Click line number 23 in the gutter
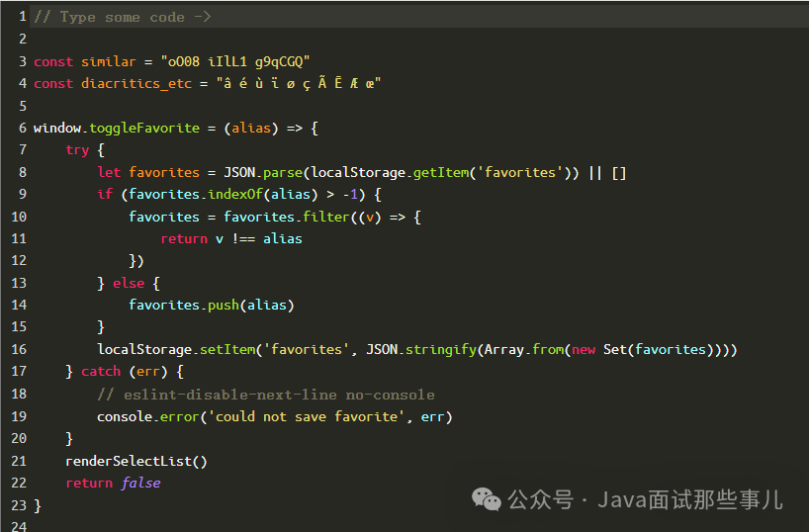The image size is (809, 532). (19, 504)
